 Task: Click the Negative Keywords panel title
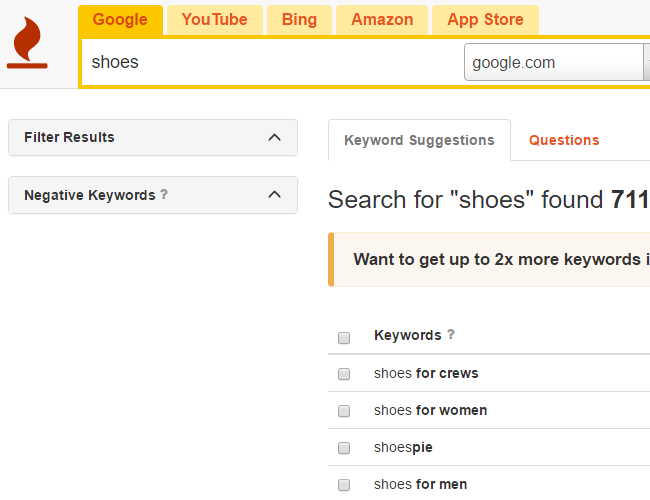click(x=90, y=195)
